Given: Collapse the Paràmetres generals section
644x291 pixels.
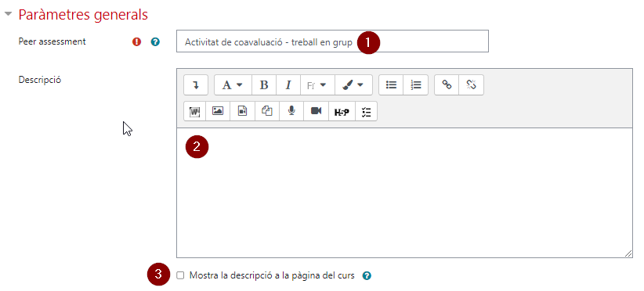Looking at the screenshot, I should pyautogui.click(x=8, y=14).
